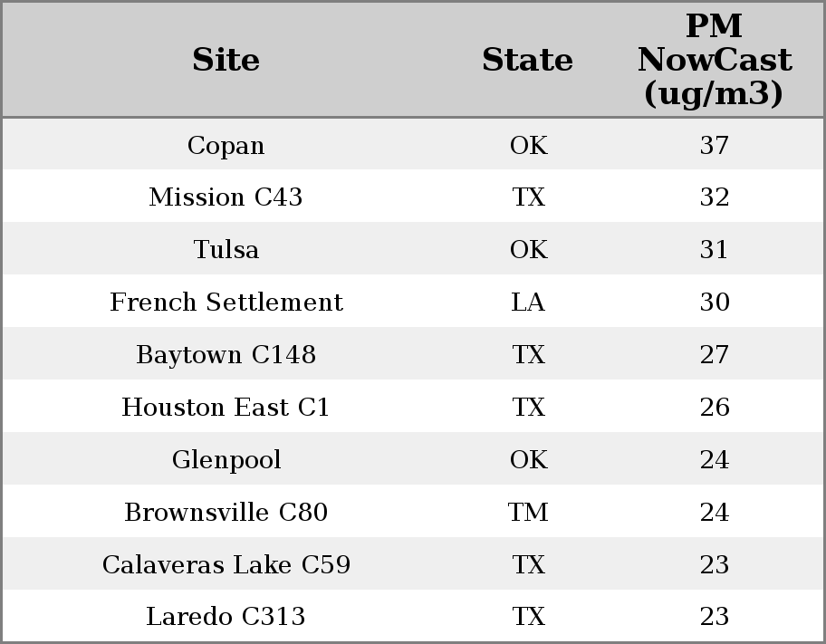
Task: Click the PM value 30 cell
Action: tap(714, 303)
